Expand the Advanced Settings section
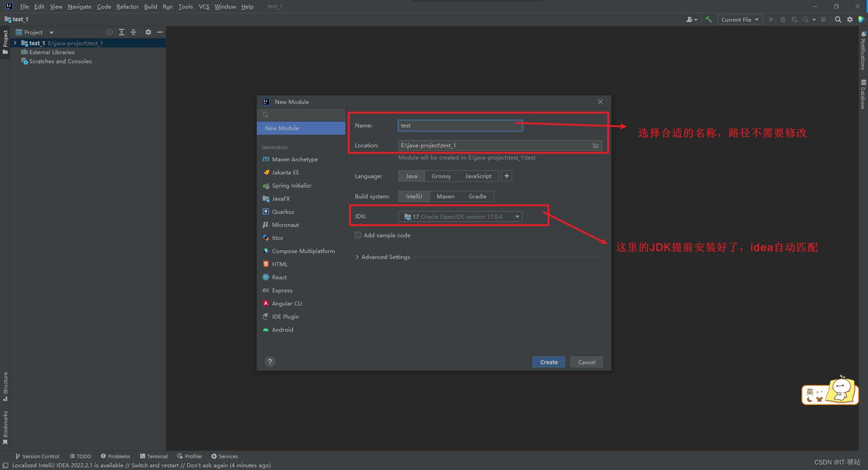Image resolution: width=868 pixels, height=470 pixels. (x=383, y=257)
